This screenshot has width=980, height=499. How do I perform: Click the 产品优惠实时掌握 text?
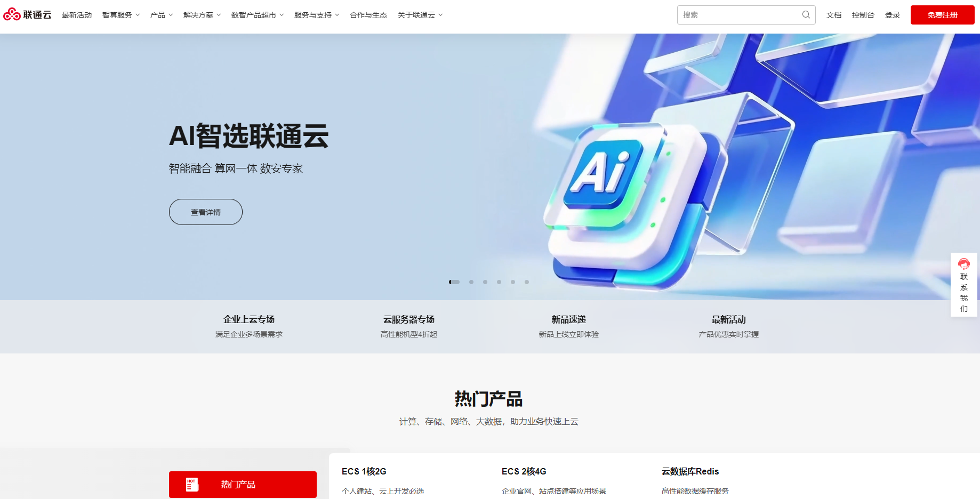click(x=729, y=334)
